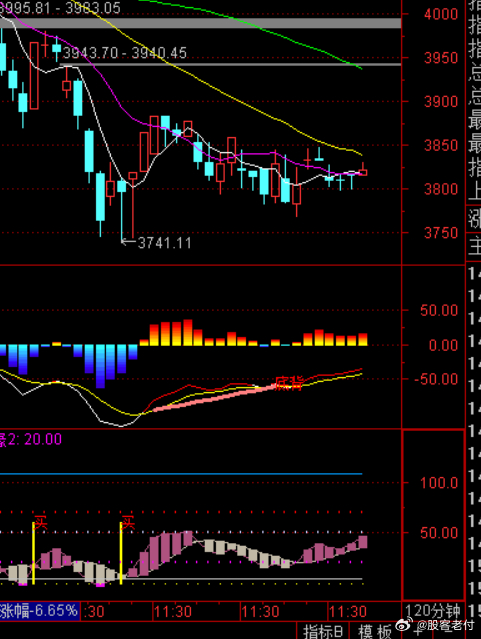Click the 3750 price axis label

(441, 233)
